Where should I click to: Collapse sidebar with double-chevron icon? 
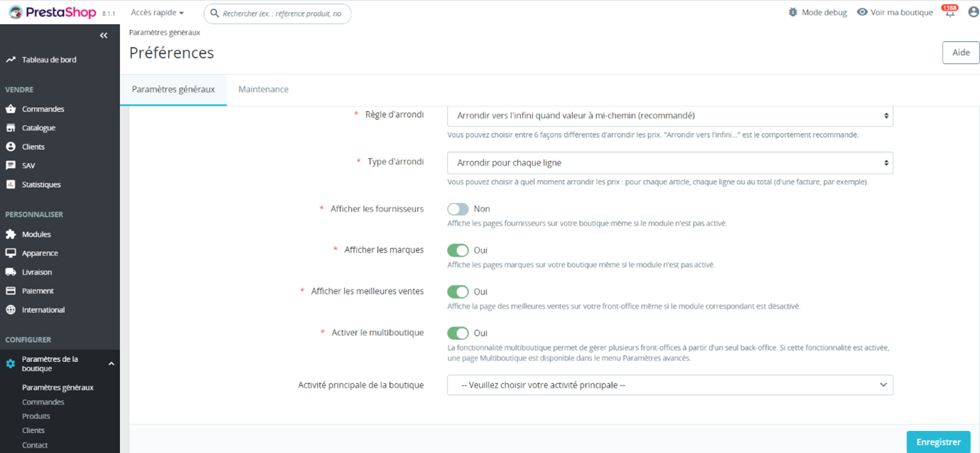click(x=104, y=36)
